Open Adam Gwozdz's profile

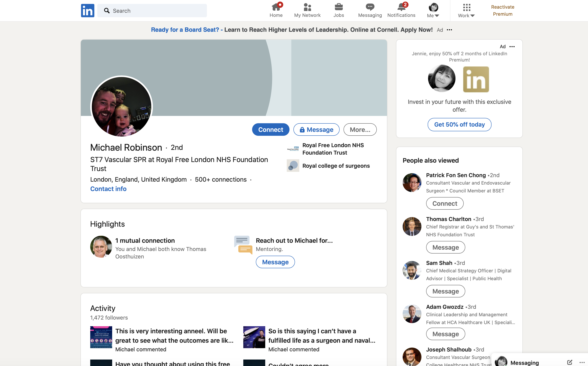445,307
